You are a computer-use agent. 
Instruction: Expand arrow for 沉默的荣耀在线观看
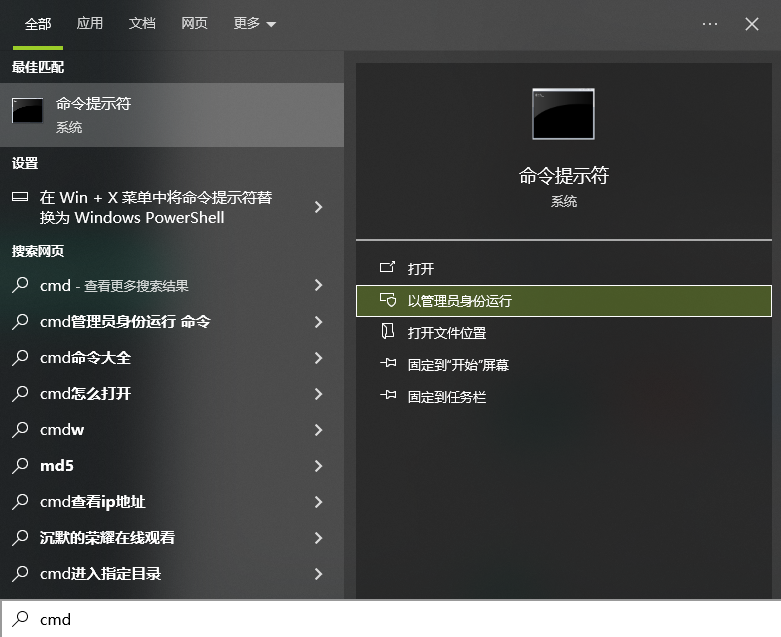[319, 538]
